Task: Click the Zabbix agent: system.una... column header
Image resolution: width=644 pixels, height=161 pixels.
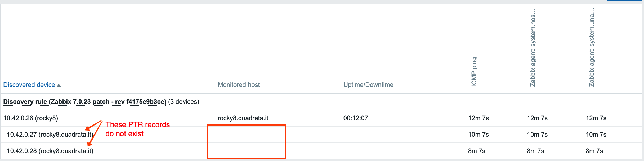Action: (592, 48)
